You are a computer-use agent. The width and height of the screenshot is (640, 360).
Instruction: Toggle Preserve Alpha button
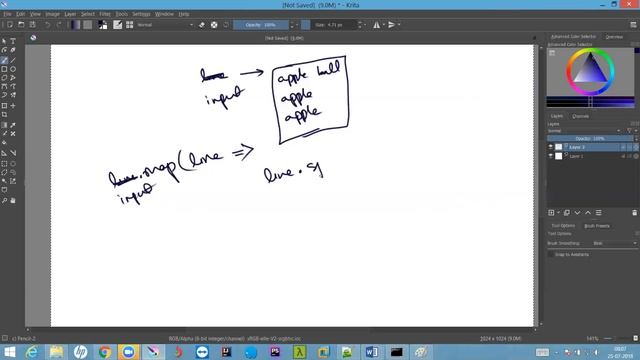coord(214,25)
